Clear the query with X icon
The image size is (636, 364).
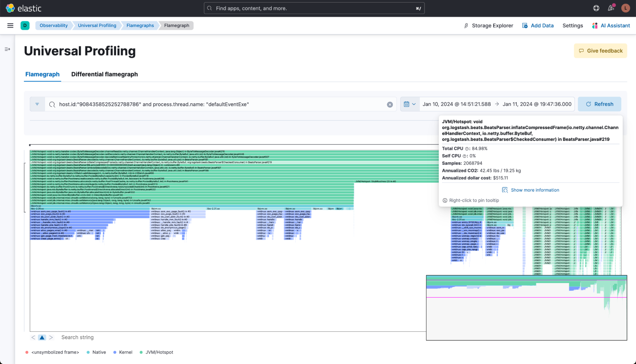click(x=390, y=105)
